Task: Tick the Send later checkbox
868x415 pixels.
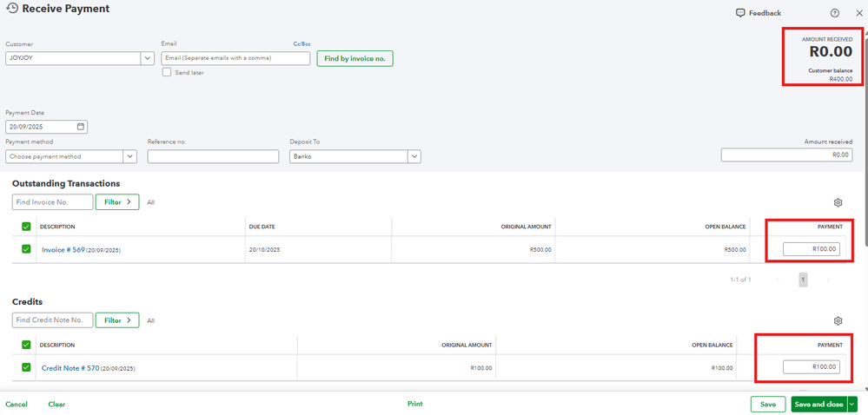Action: coord(166,72)
